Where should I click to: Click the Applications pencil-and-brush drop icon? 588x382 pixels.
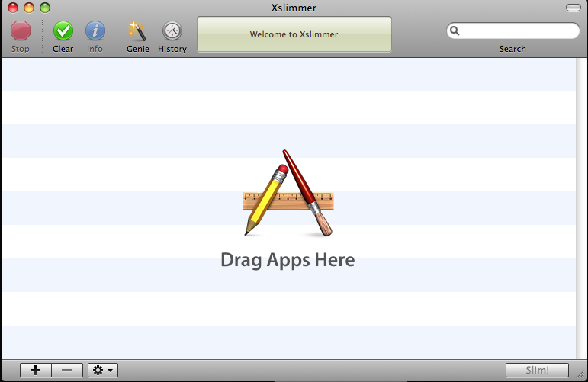click(x=288, y=193)
